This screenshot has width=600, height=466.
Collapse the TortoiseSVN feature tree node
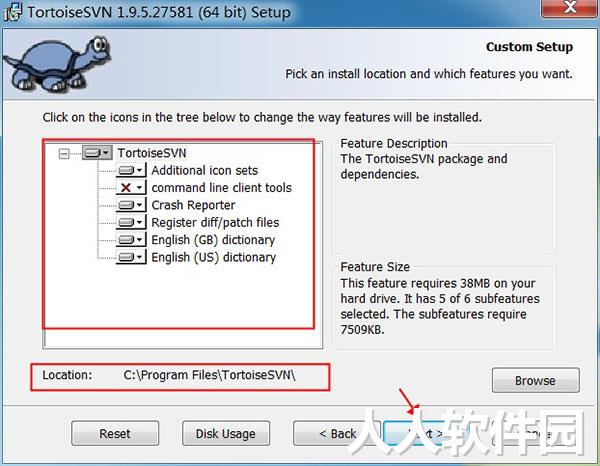(x=64, y=154)
